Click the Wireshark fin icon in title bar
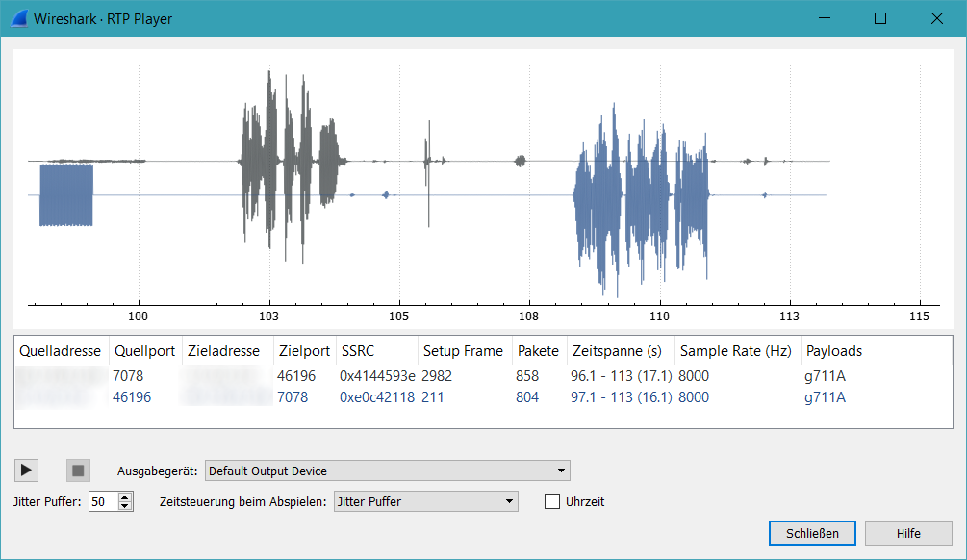This screenshot has width=967, height=560. click(19, 18)
